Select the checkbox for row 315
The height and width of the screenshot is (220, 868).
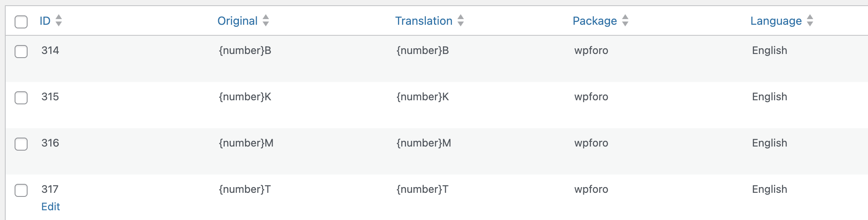(21, 98)
